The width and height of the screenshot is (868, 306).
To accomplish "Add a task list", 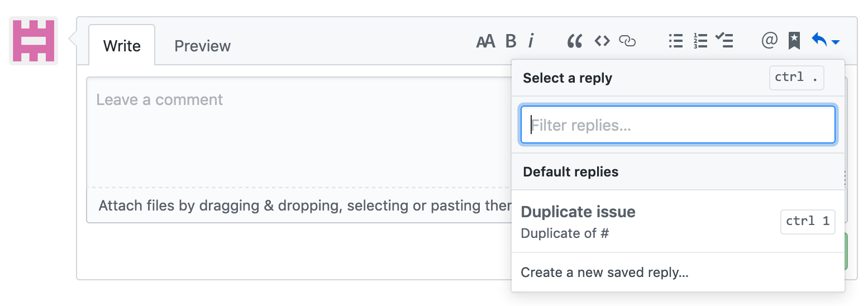I will 724,41.
